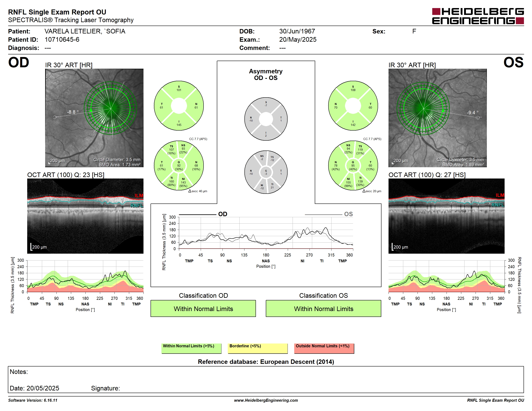Screen dimensions: 532x411
Task: Click the OD RNFL thickness profile graph
Action: [x=85, y=276]
